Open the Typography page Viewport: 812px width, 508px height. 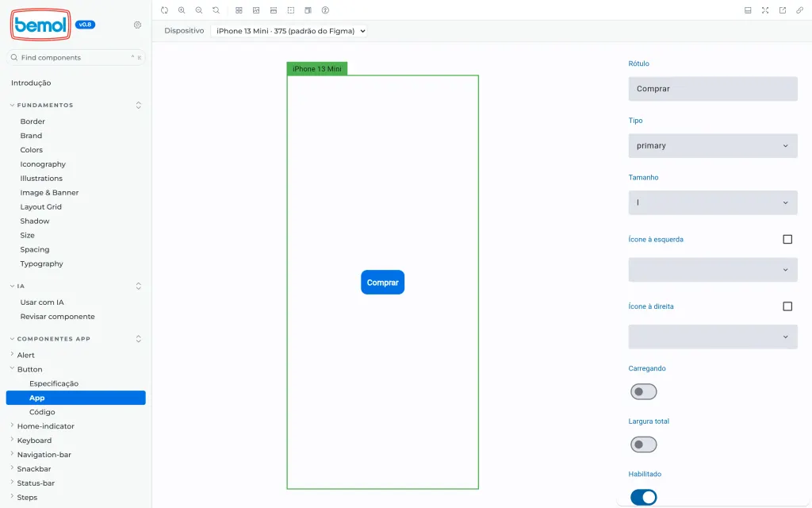41,264
